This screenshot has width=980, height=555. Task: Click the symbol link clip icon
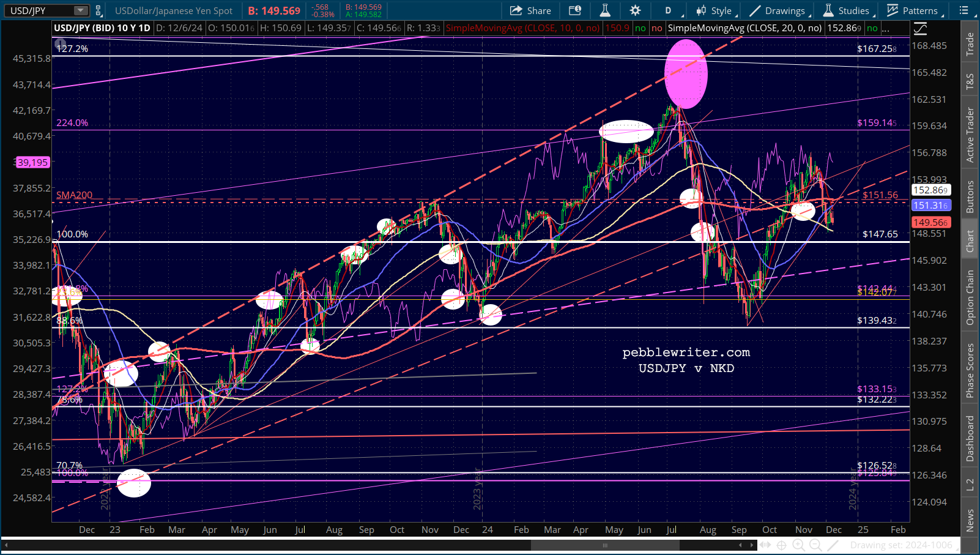point(98,10)
